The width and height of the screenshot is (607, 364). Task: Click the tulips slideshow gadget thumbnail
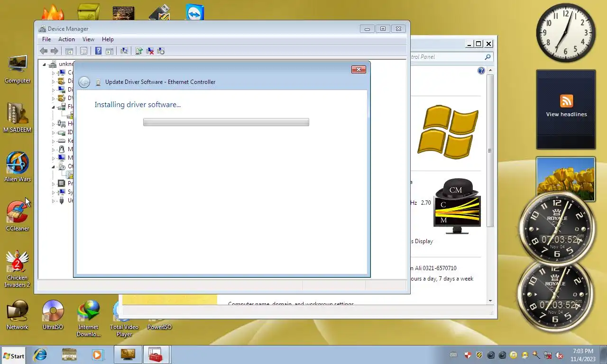pos(566,175)
